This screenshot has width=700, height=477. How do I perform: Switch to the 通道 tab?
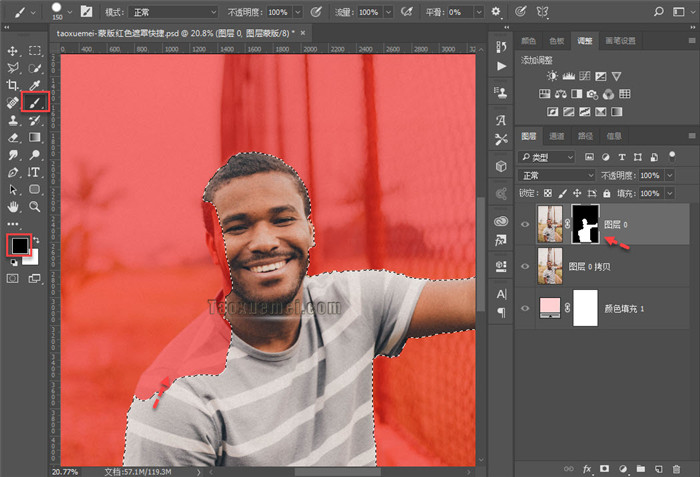point(557,136)
